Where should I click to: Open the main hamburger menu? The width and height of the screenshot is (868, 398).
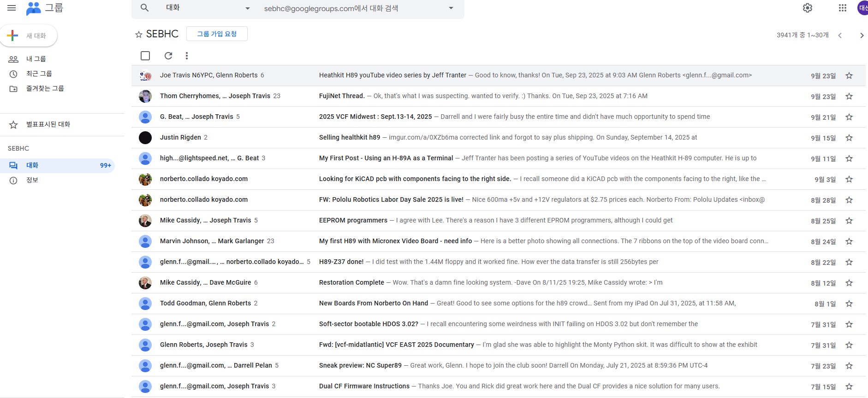pos(12,8)
